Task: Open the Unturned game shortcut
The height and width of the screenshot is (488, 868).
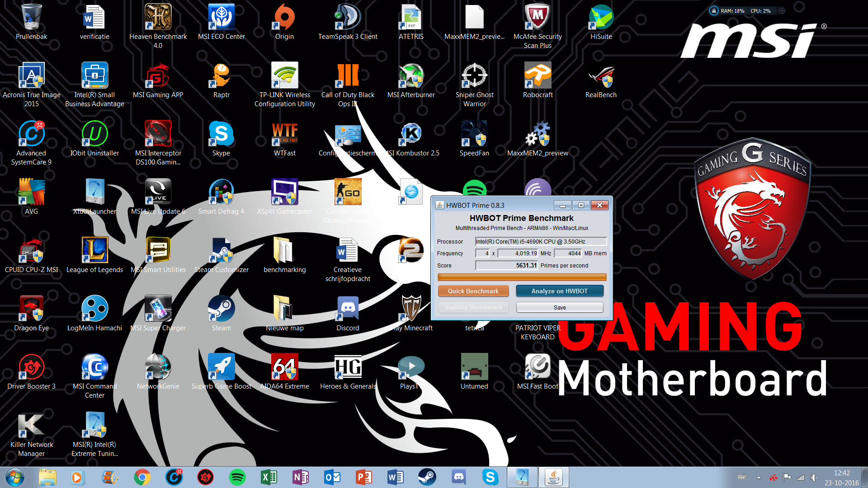Action: pyautogui.click(x=474, y=371)
